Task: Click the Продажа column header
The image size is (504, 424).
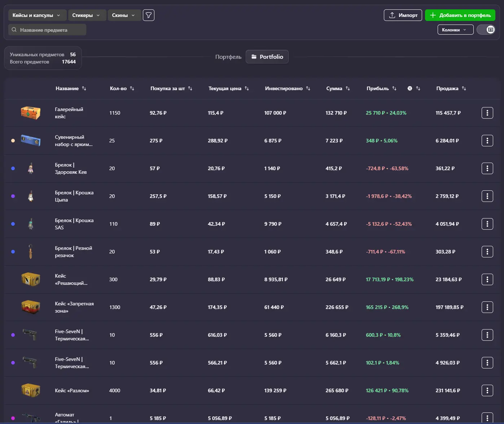Action: 447,88
